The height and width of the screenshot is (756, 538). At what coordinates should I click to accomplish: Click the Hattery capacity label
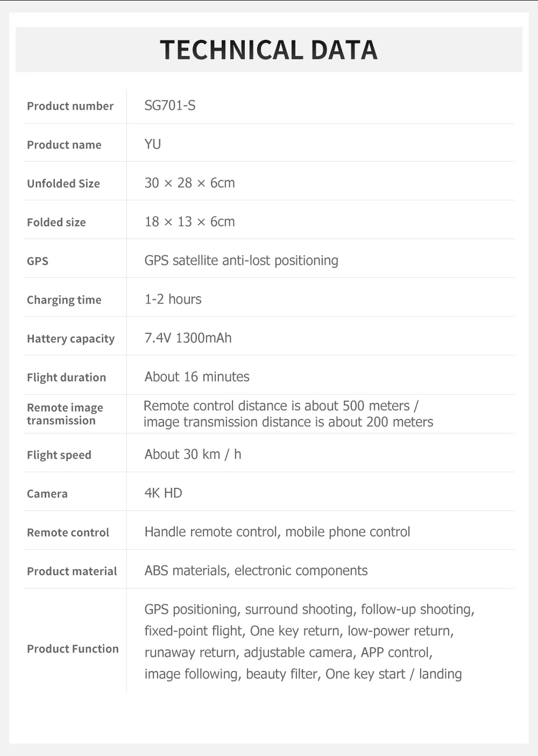click(x=70, y=339)
